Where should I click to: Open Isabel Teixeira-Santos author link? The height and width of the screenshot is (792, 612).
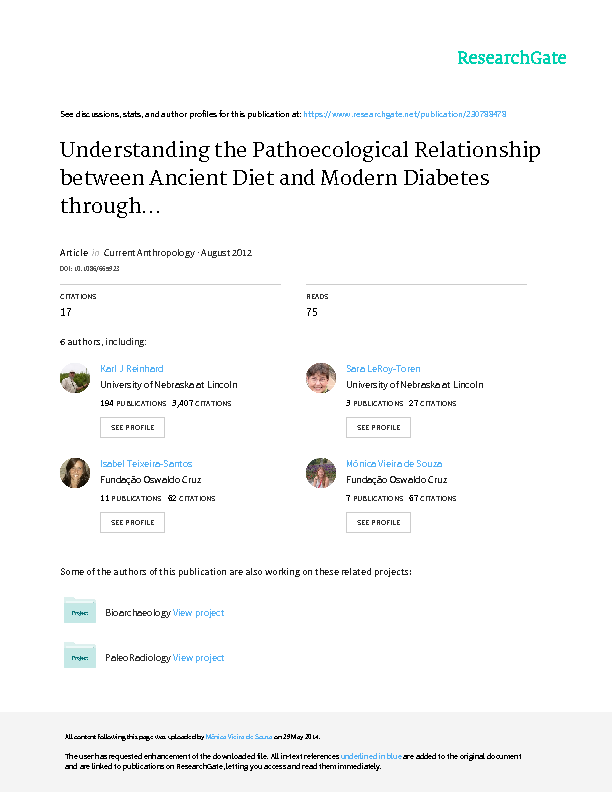(x=146, y=464)
